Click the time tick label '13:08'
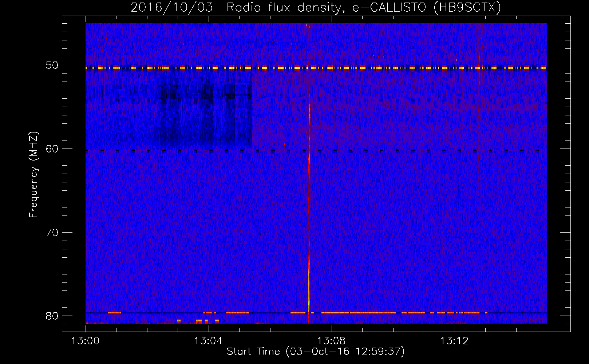This screenshot has height=364, width=589. coord(331,341)
